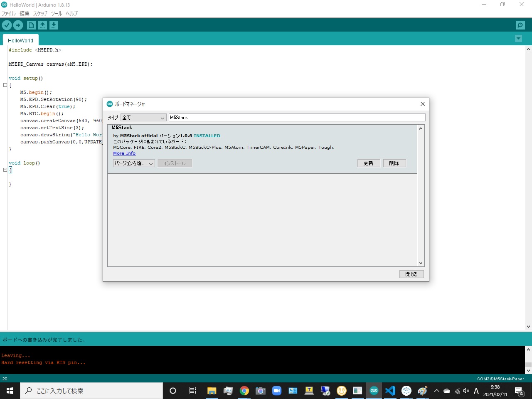Click the editor scrollbar up arrow

tap(528, 49)
